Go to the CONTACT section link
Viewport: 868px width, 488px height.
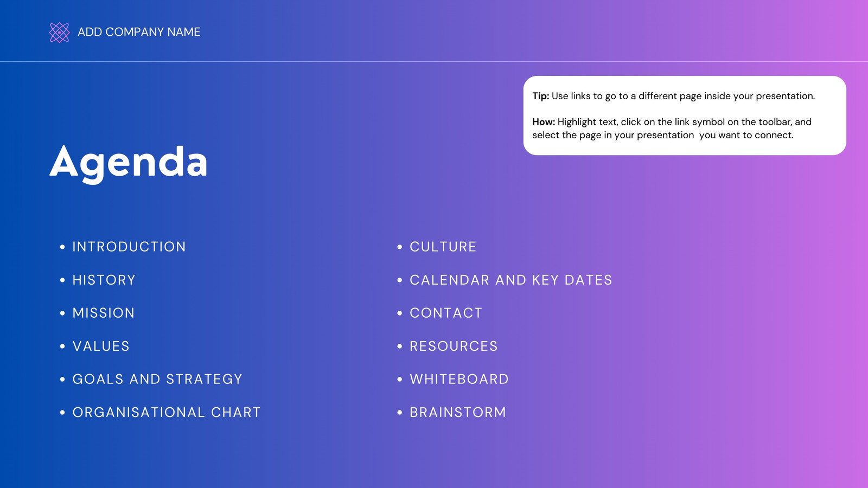[x=446, y=313]
